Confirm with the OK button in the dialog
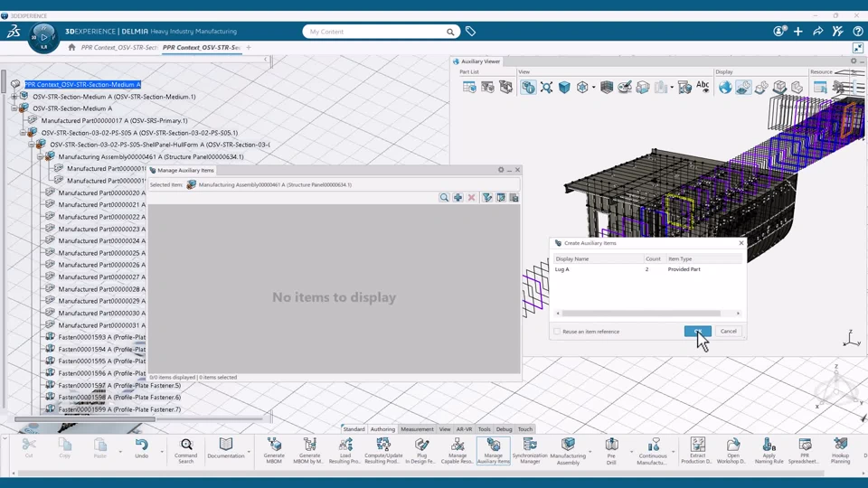The image size is (868, 488). tap(697, 332)
